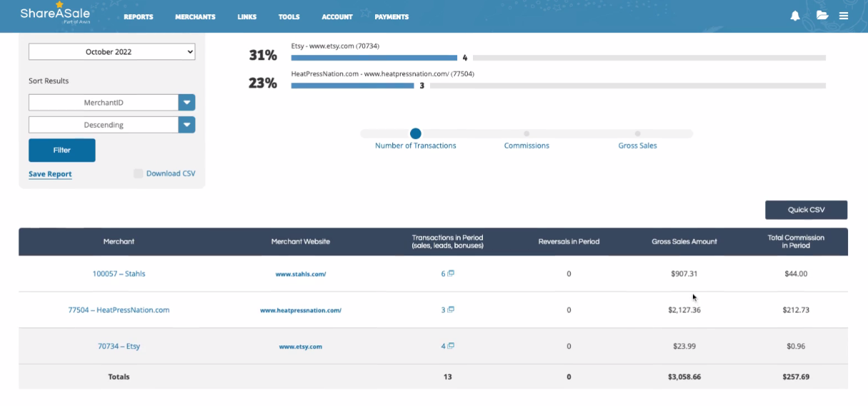Open the 77504 – HeatPressNation.com merchant link
This screenshot has height=406, width=868.
pyautogui.click(x=119, y=310)
